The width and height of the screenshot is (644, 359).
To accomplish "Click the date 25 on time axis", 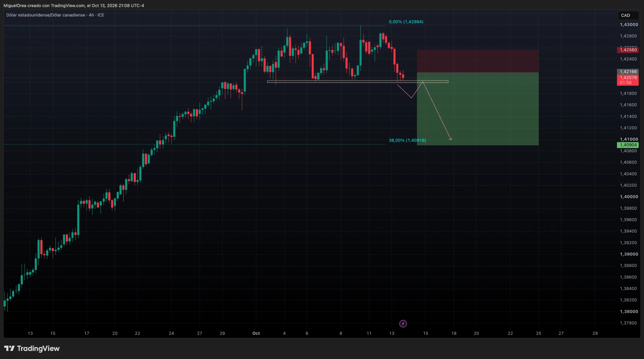I will coord(538,333).
